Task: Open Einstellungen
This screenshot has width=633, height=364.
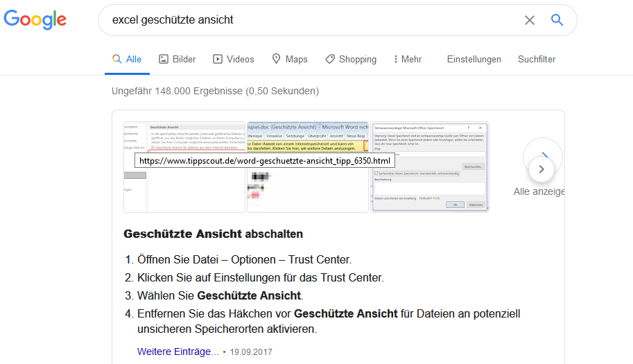Action: click(474, 60)
